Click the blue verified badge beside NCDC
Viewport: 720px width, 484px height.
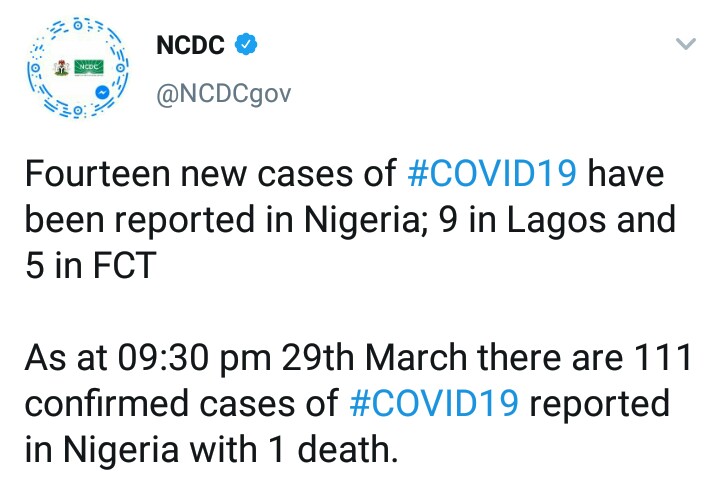coord(246,45)
